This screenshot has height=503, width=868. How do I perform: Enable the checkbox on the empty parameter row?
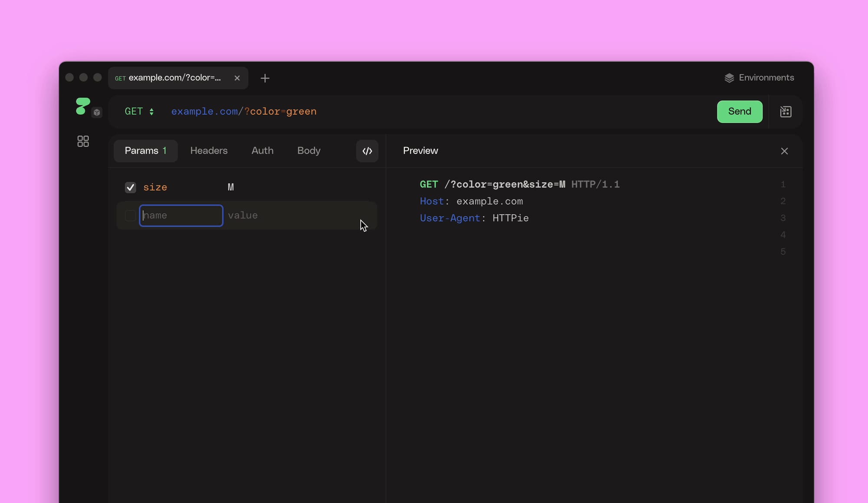(x=130, y=215)
